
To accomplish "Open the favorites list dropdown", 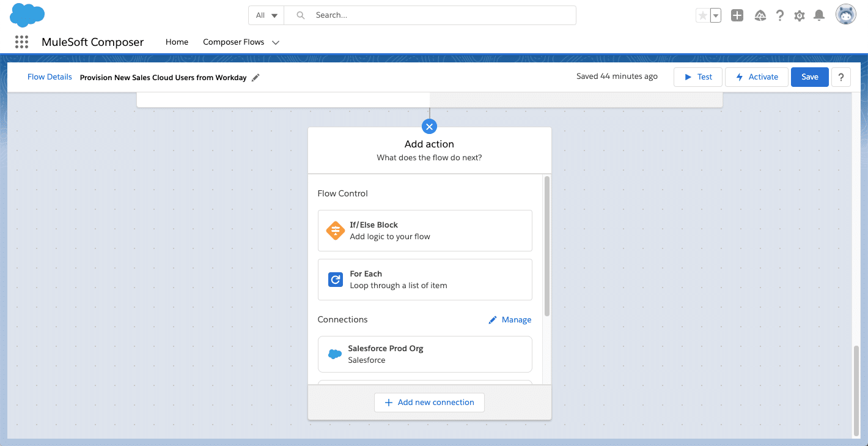I will pos(715,15).
